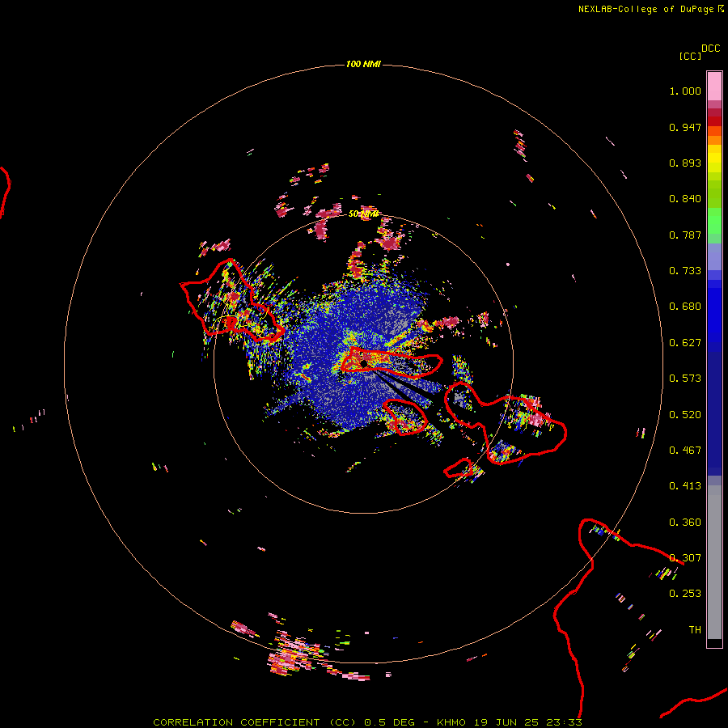This screenshot has height=728, width=728.
Task: Select the 0.733 legend value
Action: click(x=685, y=271)
